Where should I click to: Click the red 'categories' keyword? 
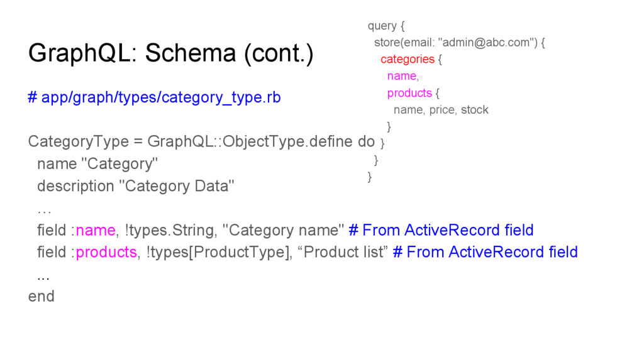tap(408, 60)
